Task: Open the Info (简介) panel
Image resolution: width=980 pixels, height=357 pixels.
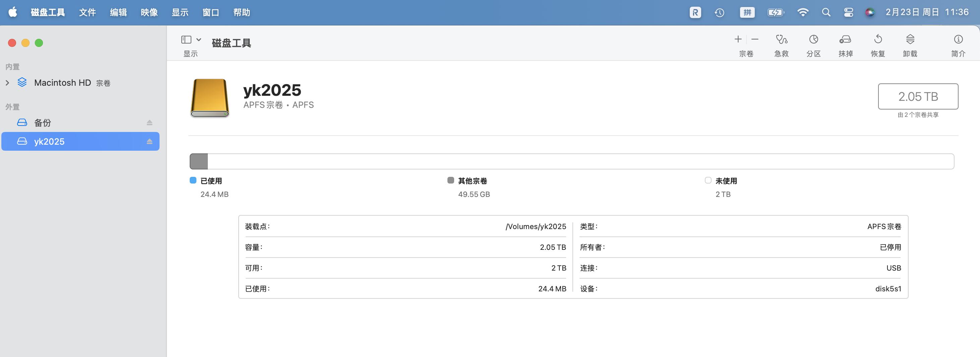Action: click(x=958, y=40)
